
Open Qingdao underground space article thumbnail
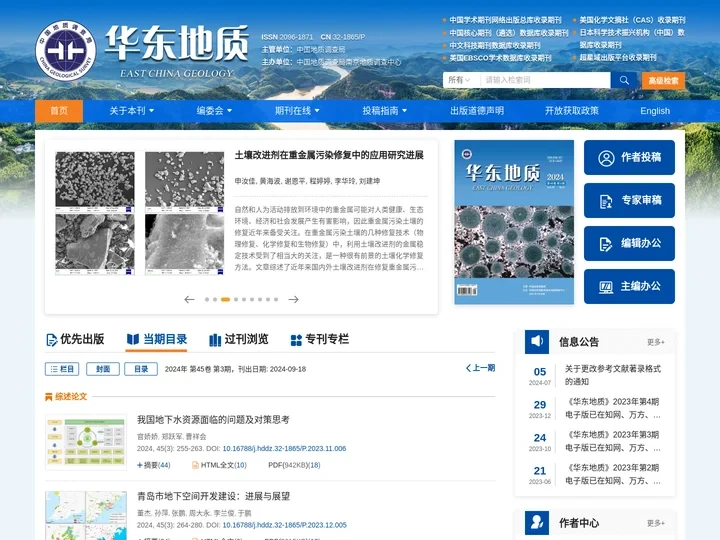86,515
